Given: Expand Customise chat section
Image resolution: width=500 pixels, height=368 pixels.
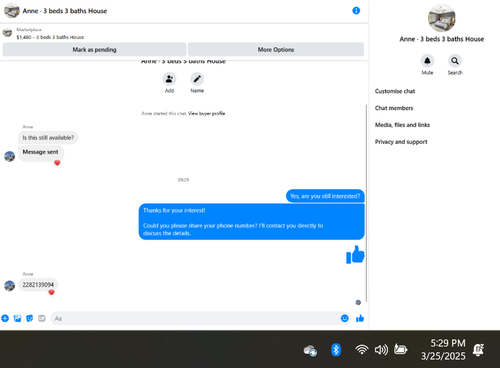Looking at the screenshot, I should [395, 91].
